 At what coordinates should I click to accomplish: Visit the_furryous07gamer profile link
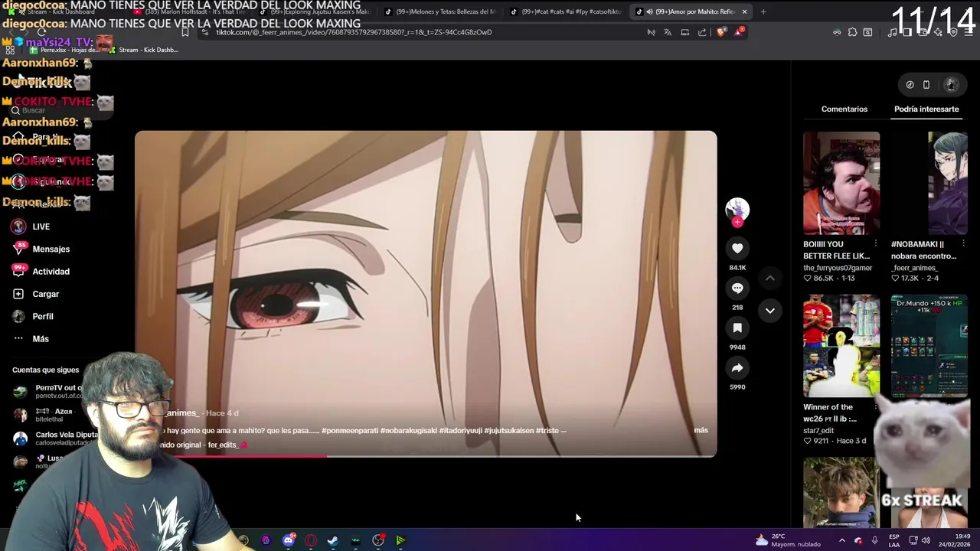(x=838, y=268)
